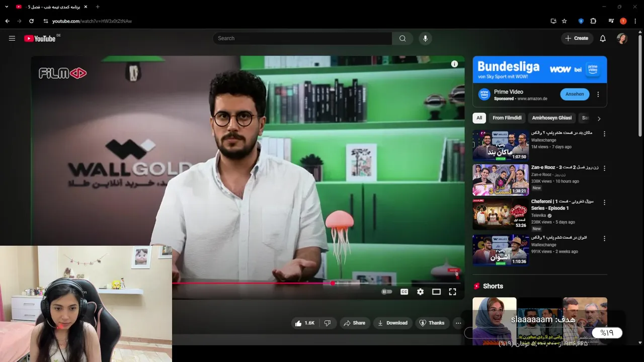
Task: Open options menu for Cheferoni video
Action: 604,202
